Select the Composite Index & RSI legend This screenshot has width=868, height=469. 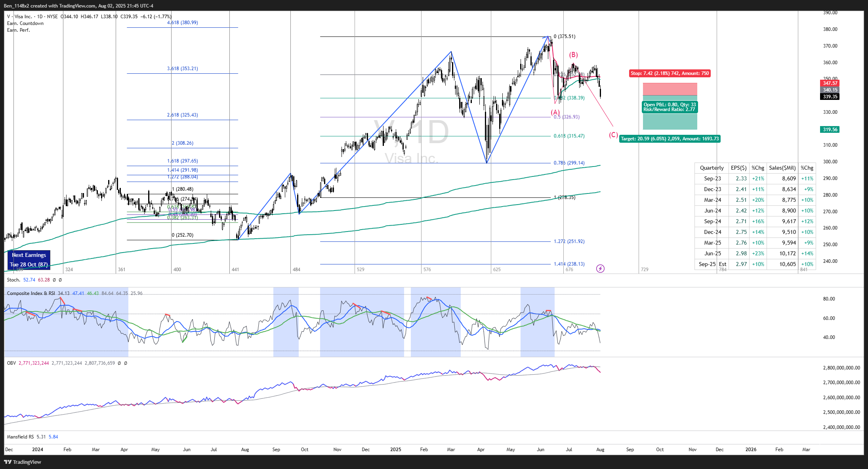[31, 293]
